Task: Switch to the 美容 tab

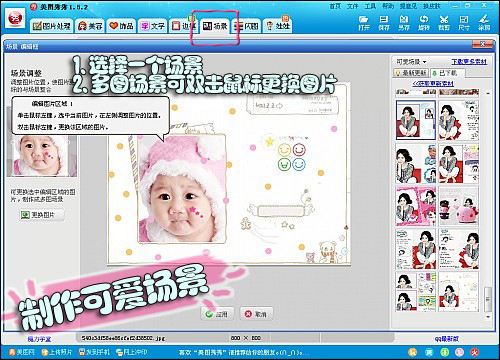Action: (x=90, y=26)
